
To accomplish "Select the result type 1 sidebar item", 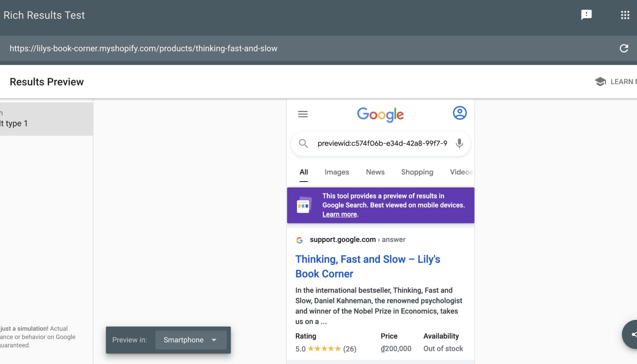I will [46, 119].
